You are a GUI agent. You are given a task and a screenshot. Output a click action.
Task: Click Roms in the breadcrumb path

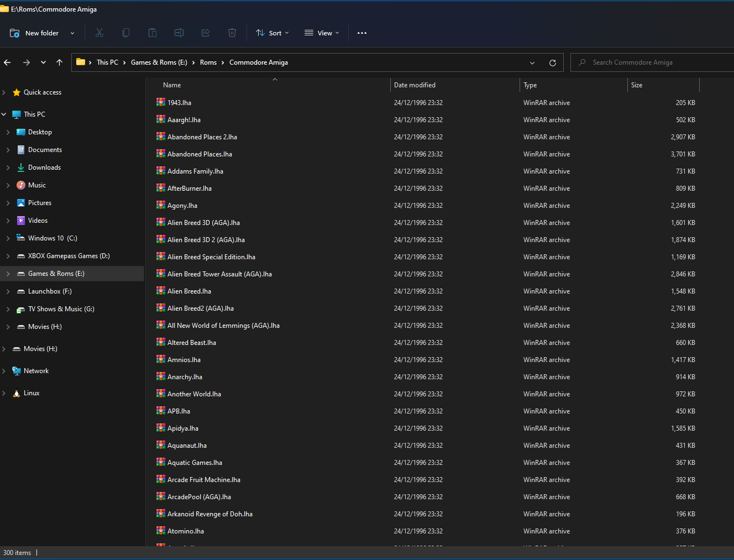pos(208,62)
